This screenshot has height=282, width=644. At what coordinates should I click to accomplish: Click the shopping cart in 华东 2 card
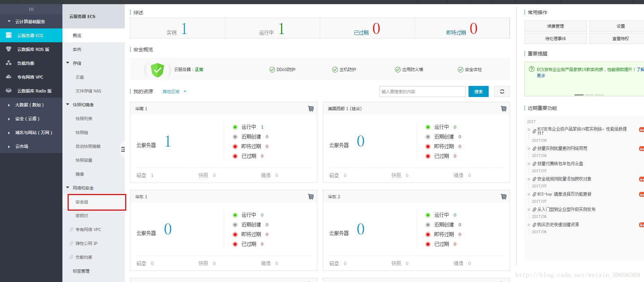point(504,197)
